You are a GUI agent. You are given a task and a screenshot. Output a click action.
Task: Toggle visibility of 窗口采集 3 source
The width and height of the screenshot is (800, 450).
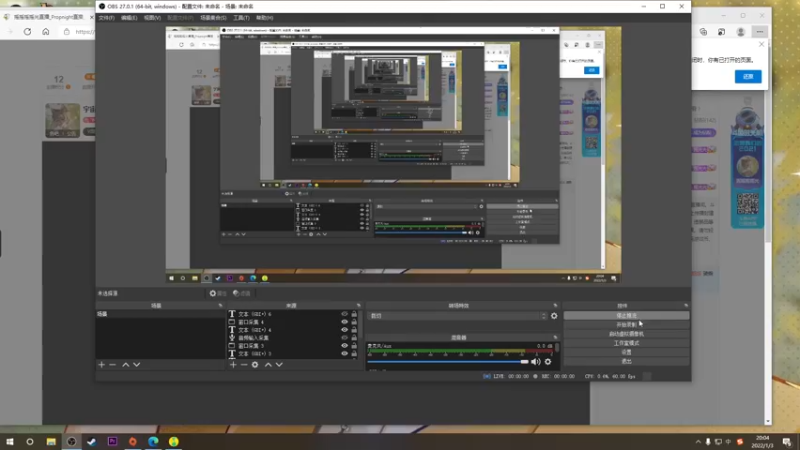(344, 345)
